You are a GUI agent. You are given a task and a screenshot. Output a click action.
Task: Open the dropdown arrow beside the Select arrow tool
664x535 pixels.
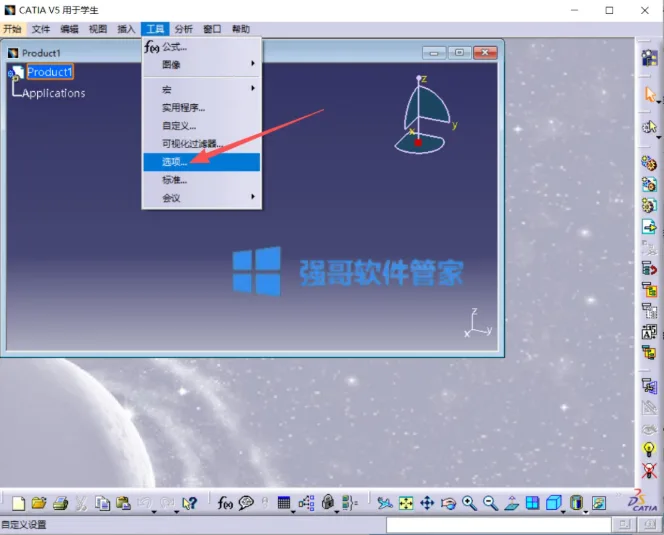click(658, 102)
